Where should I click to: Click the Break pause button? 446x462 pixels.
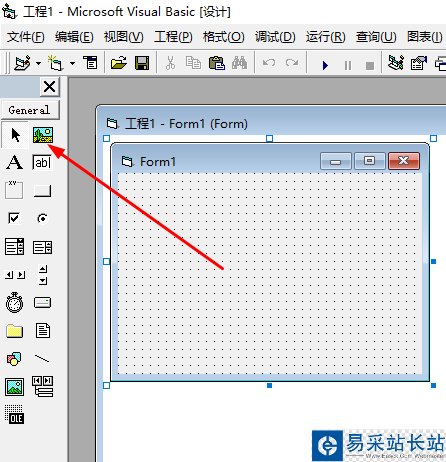[348, 65]
